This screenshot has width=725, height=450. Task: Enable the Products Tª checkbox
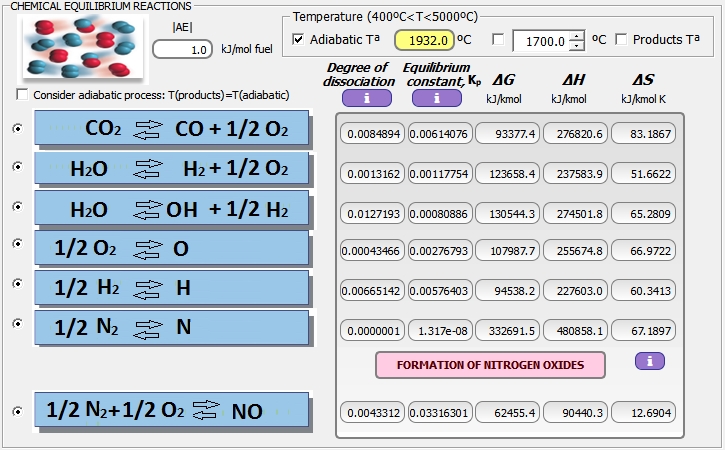coord(621,40)
